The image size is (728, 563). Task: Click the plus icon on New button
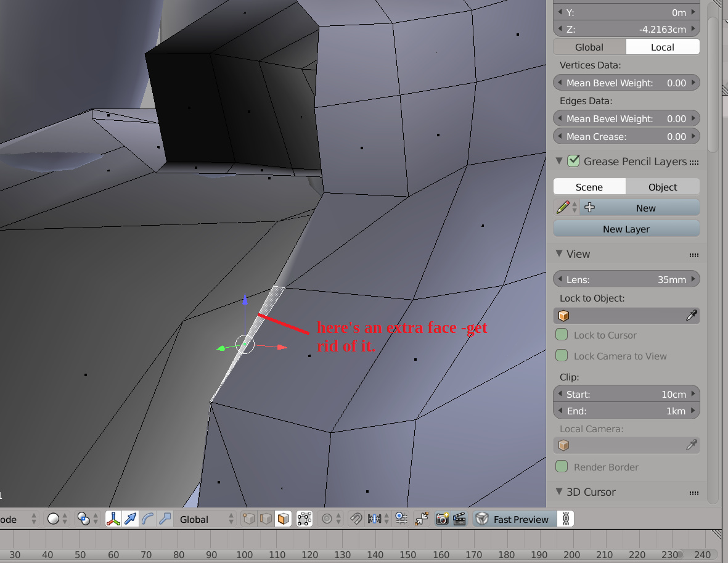point(590,207)
